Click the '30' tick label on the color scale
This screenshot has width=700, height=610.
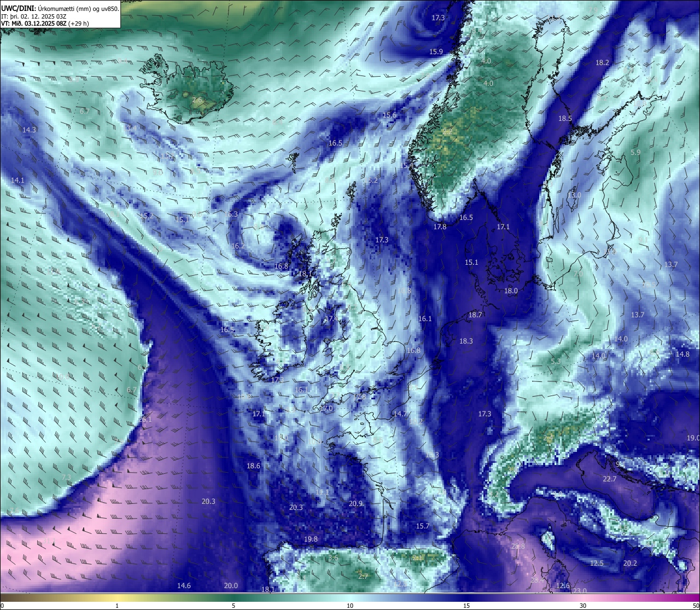point(583,606)
